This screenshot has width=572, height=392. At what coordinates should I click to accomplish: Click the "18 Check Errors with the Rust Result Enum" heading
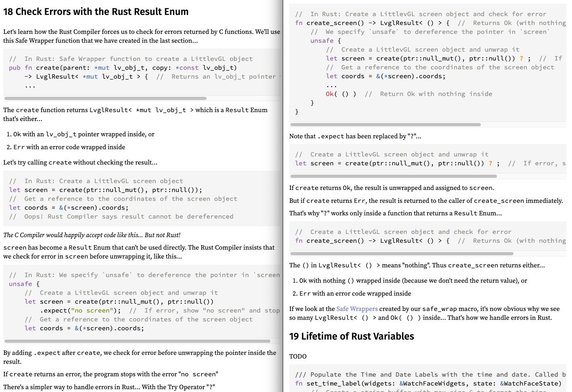pyautogui.click(x=96, y=12)
